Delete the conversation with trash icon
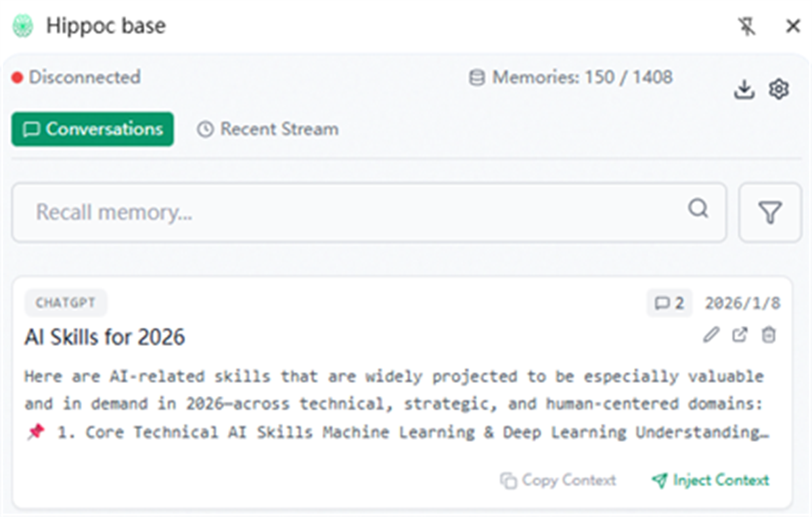Screen dimensions: 812x517 click(769, 335)
